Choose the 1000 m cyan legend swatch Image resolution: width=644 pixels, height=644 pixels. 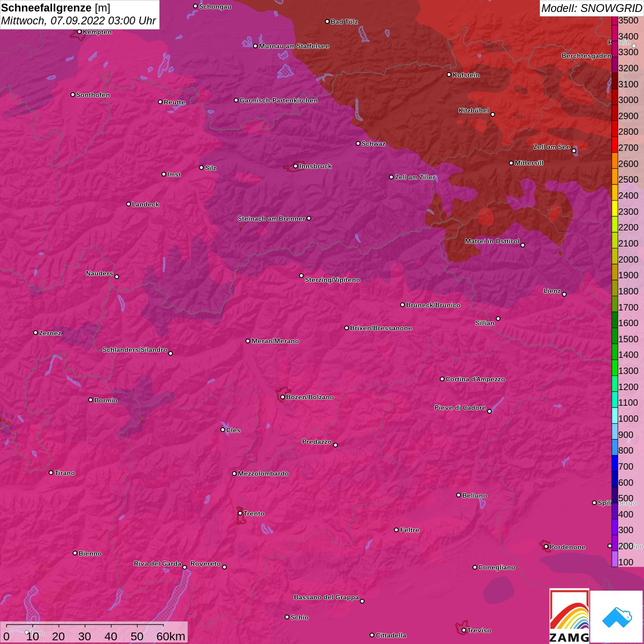coord(615,419)
